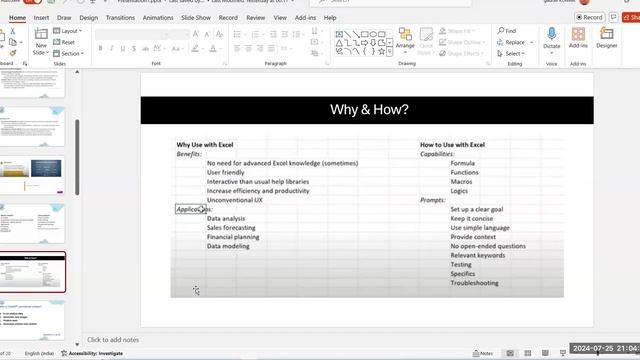The height and width of the screenshot is (360, 640).
Task: Click the font color button
Action: (214, 49)
